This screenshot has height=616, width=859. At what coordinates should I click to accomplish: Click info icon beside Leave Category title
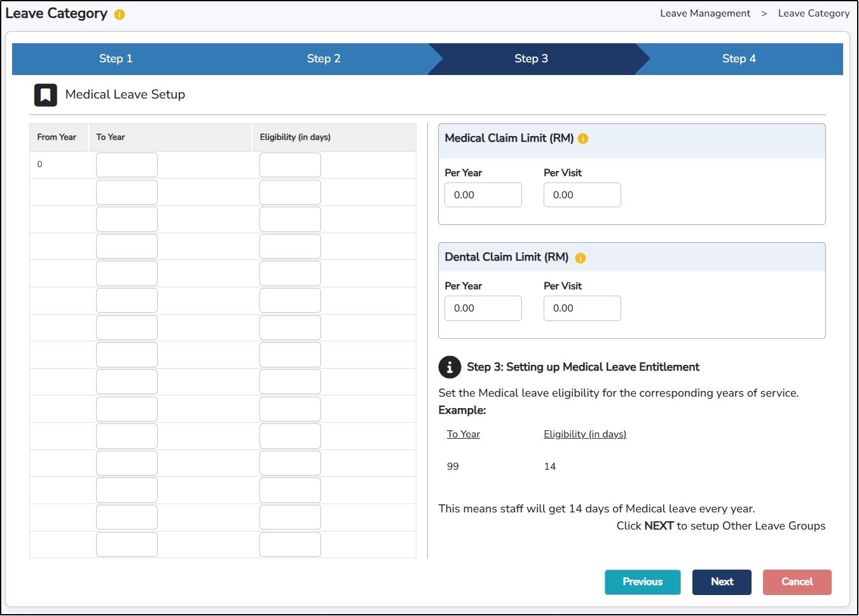pos(120,15)
